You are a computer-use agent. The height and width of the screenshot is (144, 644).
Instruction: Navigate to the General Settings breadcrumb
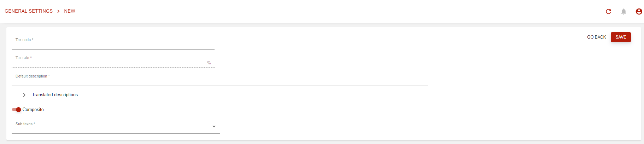[x=29, y=11]
